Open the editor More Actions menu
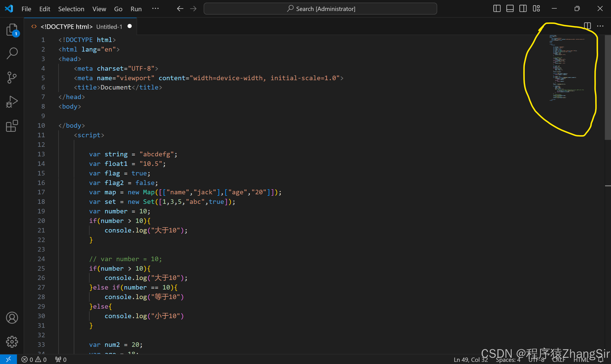Viewport: 611px width, 364px height. [x=600, y=26]
